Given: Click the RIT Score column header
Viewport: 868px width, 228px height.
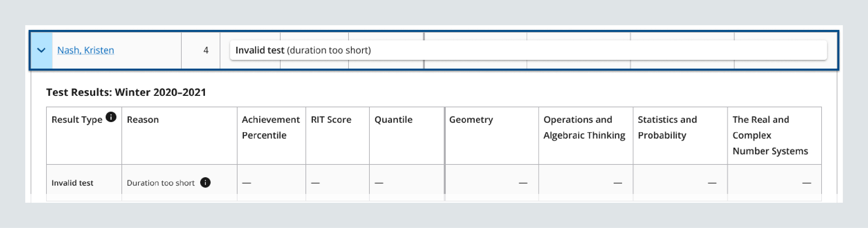Looking at the screenshot, I should tap(331, 119).
